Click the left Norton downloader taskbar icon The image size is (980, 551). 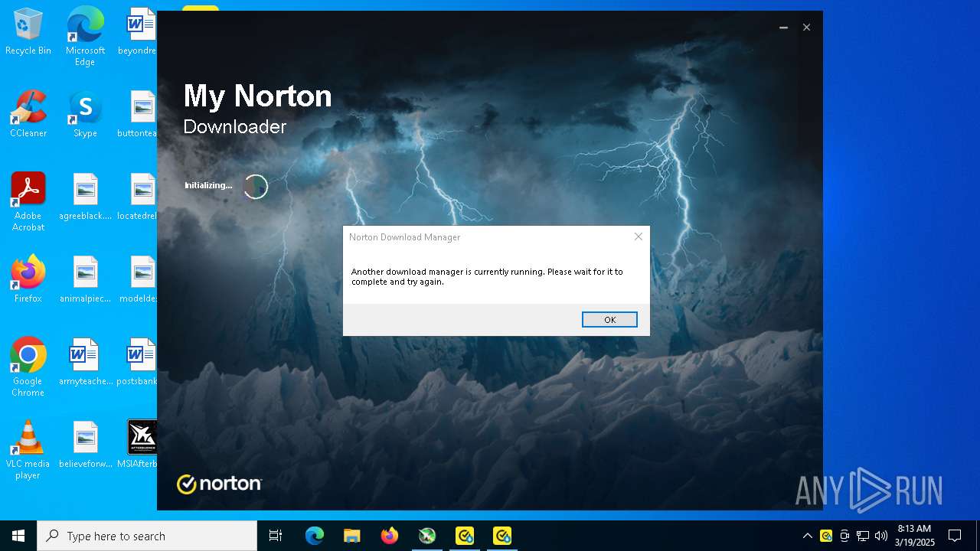click(465, 536)
